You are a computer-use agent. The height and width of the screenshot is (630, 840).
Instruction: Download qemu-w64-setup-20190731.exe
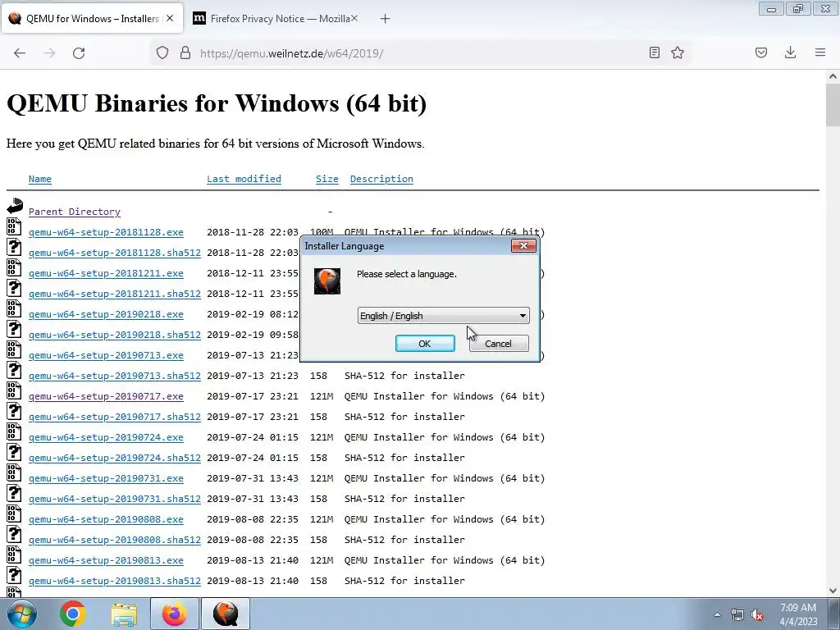pos(106,478)
